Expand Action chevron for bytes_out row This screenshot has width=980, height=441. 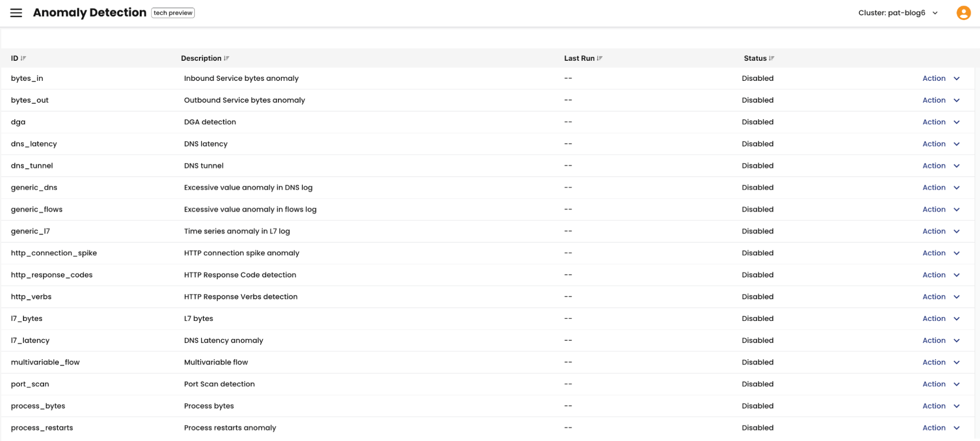[956, 100]
